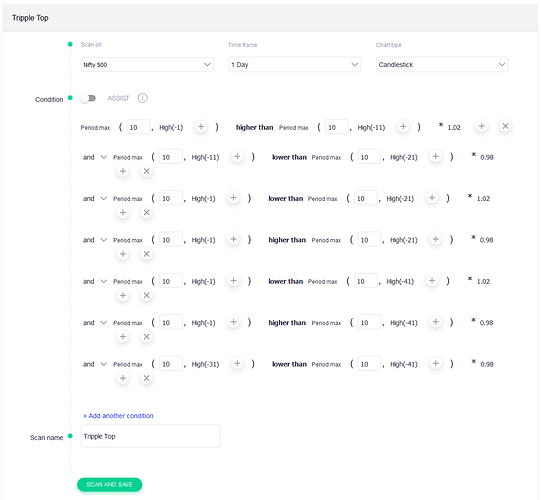The height and width of the screenshot is (500, 541).
Task: Open the Scan on Nifty 500 dropdown
Action: pyautogui.click(x=147, y=65)
